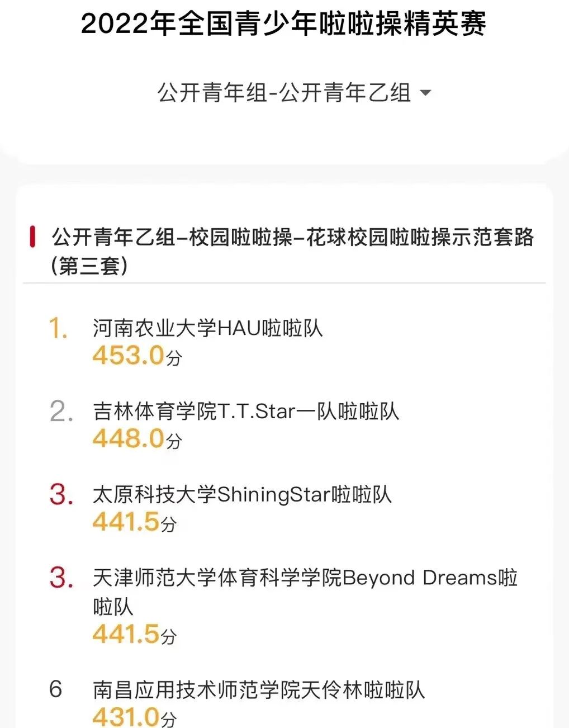Tap rank 3 number beside 太原科技大学
The image size is (569, 728).
[x=61, y=495]
